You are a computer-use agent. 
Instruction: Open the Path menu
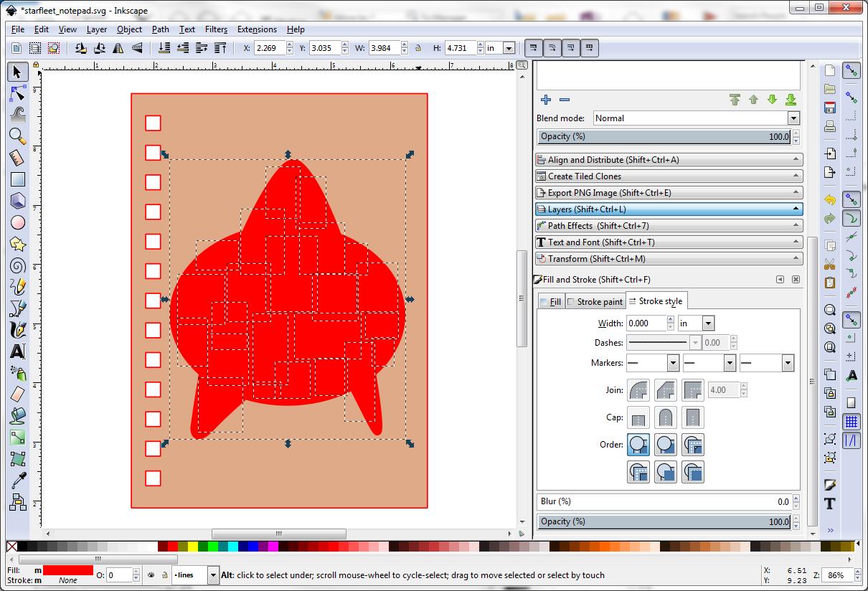161,29
